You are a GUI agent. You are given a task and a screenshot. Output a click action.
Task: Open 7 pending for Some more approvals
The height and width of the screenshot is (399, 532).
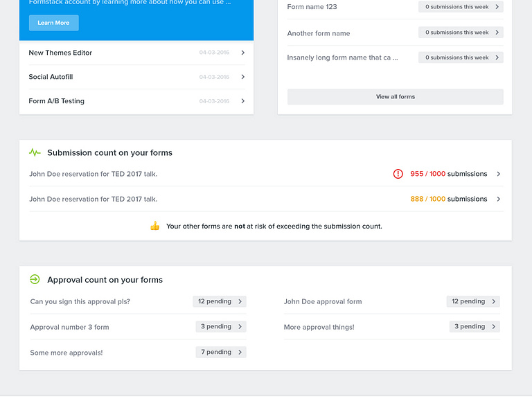[221, 352]
